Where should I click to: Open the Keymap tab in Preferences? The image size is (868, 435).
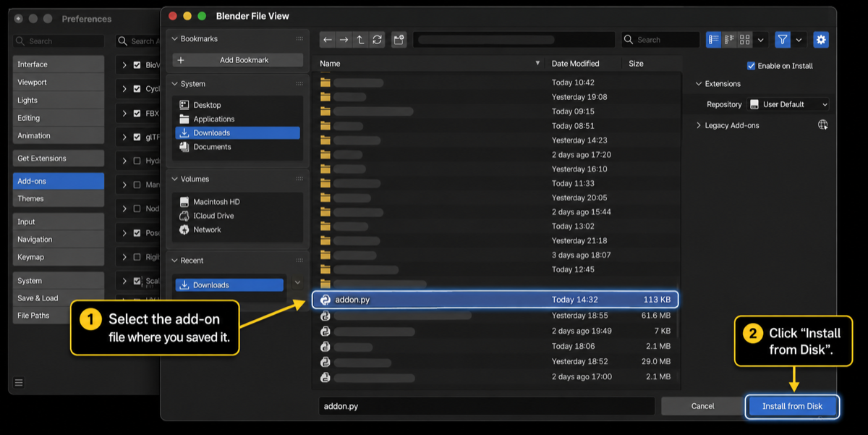tap(59, 257)
